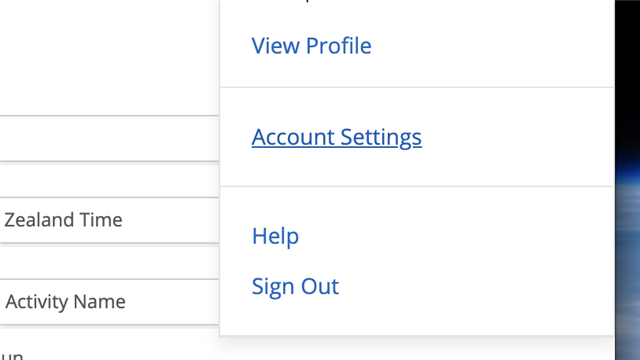Viewport: 640px width, 360px height.
Task: Select the empty field above Zealand Time
Action: click(x=109, y=138)
